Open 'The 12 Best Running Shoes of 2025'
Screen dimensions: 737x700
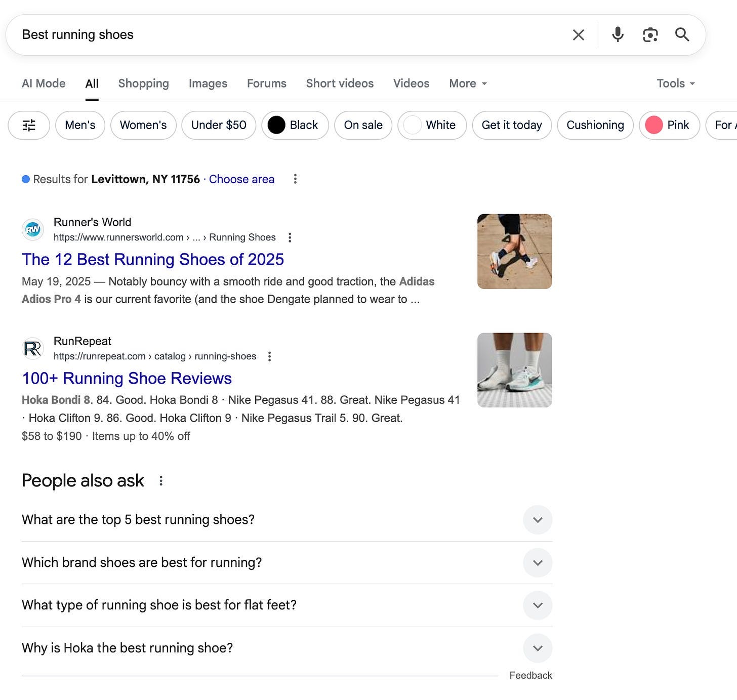point(153,259)
